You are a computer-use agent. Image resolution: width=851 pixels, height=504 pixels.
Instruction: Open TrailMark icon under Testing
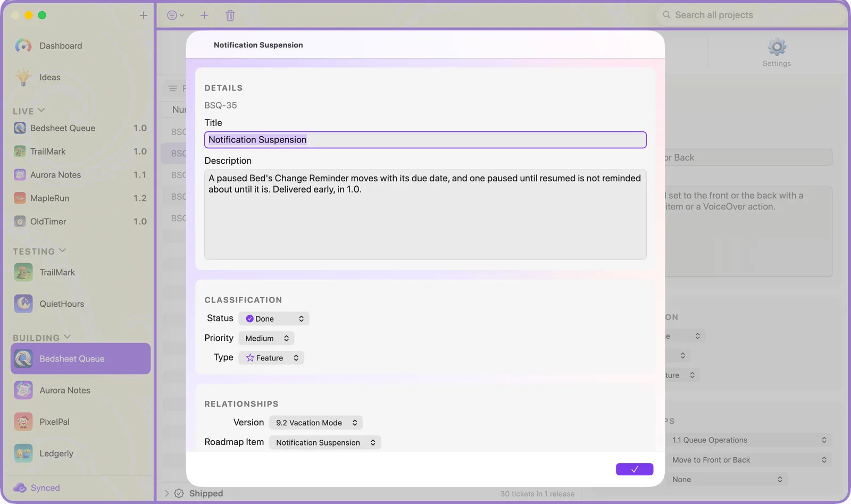(23, 272)
